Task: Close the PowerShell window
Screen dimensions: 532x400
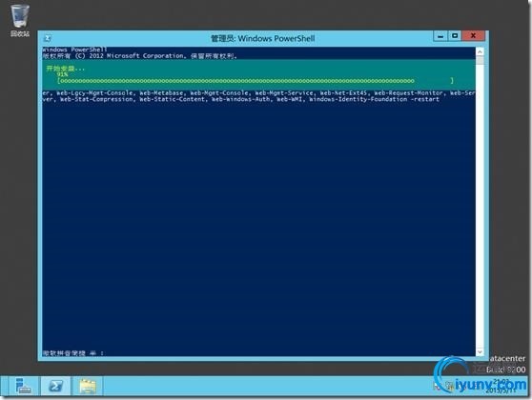Action: point(473,36)
